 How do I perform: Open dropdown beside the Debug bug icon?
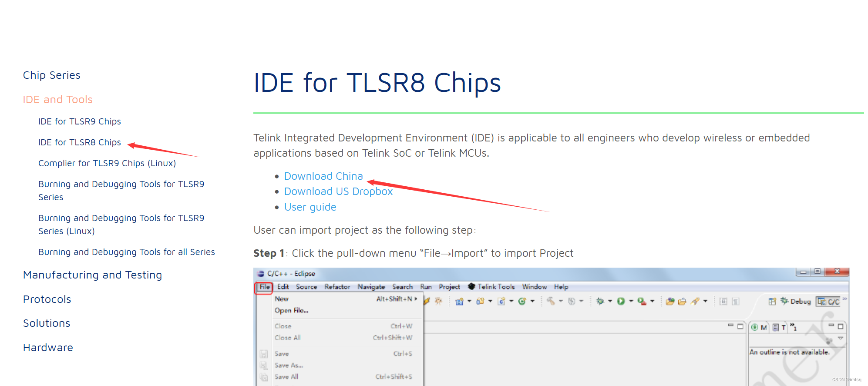click(610, 301)
